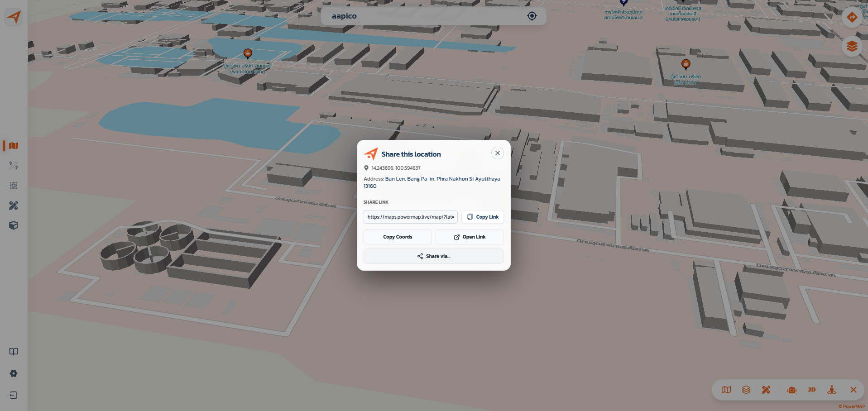
Task: Open the robot assistant in bottom toolbar
Action: tap(792, 390)
